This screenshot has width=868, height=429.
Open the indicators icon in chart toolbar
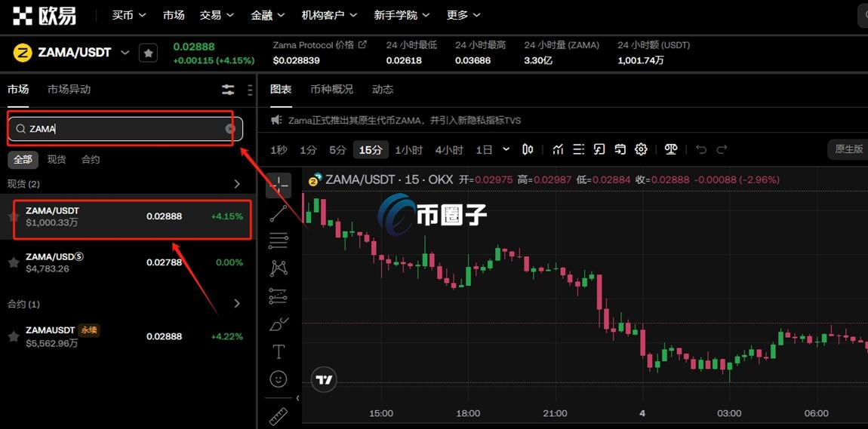(x=558, y=149)
